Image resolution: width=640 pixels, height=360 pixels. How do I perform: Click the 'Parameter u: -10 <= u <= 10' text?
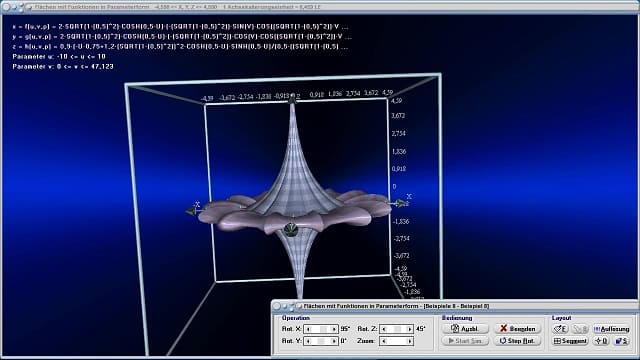tap(59, 56)
